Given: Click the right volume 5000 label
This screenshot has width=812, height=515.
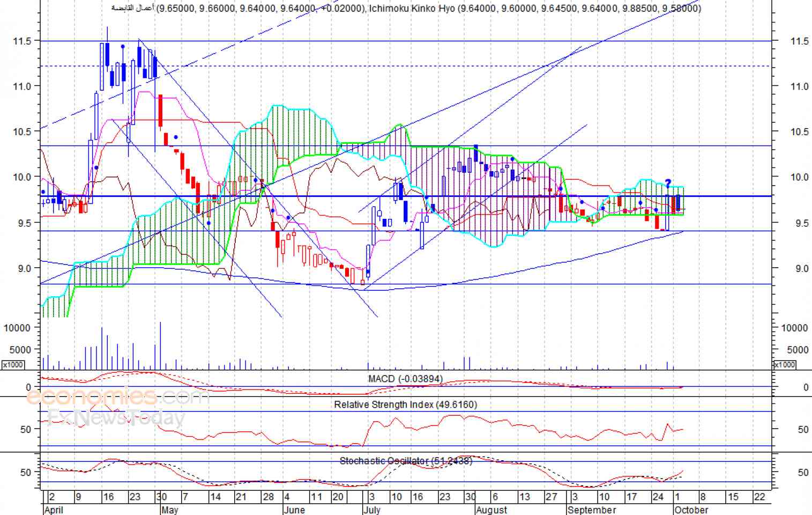Looking at the screenshot, I should coord(798,350).
